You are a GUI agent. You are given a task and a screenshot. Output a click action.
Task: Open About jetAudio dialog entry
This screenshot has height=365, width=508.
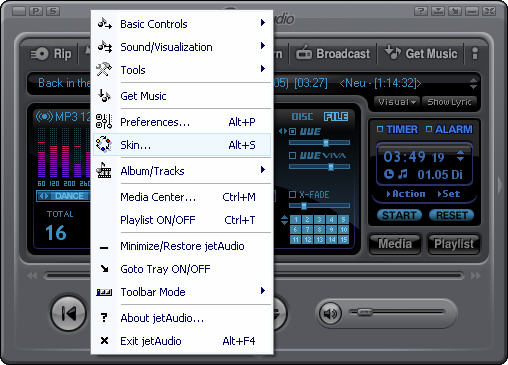(182, 318)
